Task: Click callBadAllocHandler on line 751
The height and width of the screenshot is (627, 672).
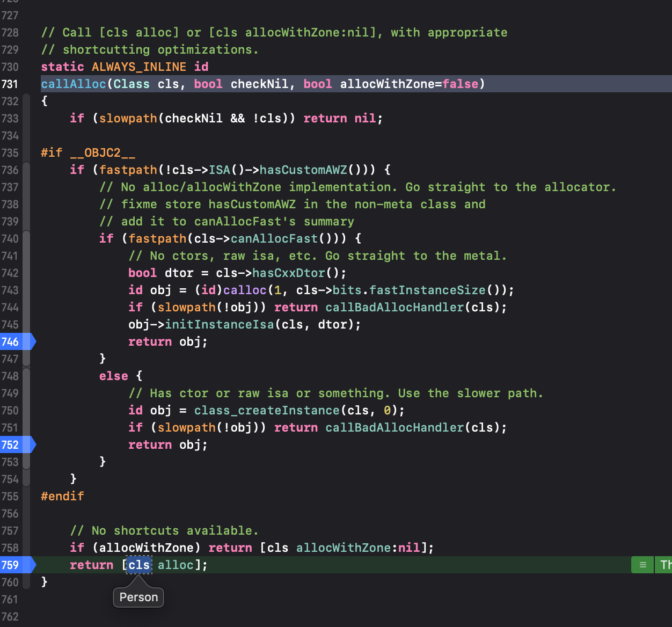Action: [395, 427]
